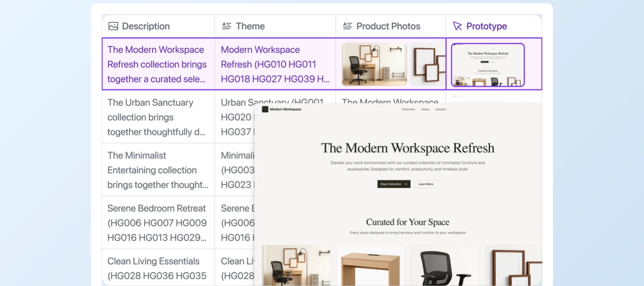Click 'The Modern Workspace Refresh' preview heading
This screenshot has height=286, width=644.
tap(408, 148)
